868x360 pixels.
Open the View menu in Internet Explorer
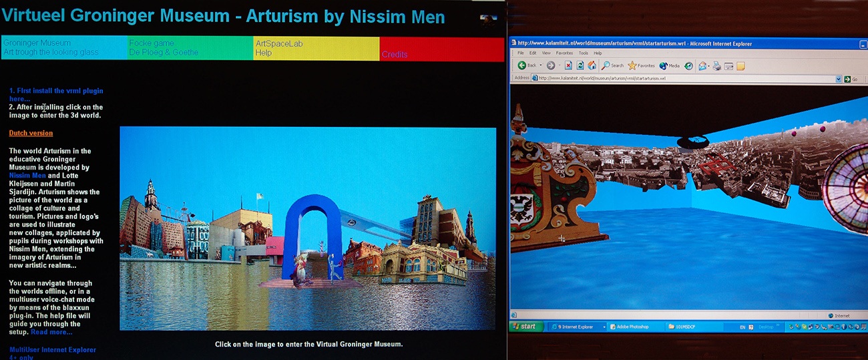[546, 53]
